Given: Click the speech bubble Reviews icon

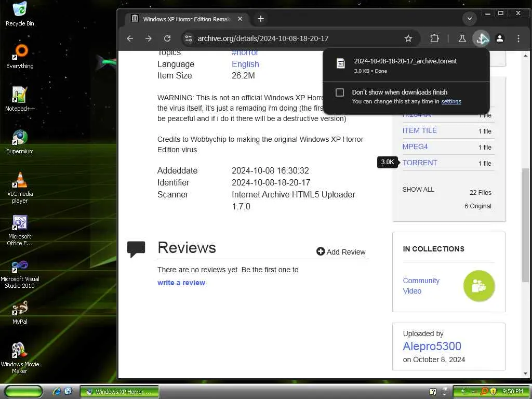Looking at the screenshot, I should pyautogui.click(x=136, y=249).
